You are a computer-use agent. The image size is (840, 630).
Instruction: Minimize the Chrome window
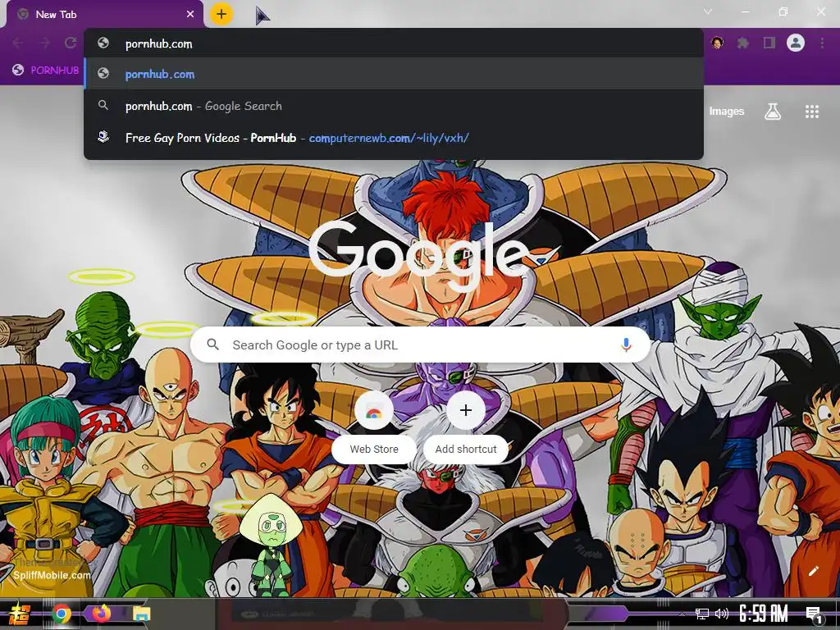coord(745,11)
